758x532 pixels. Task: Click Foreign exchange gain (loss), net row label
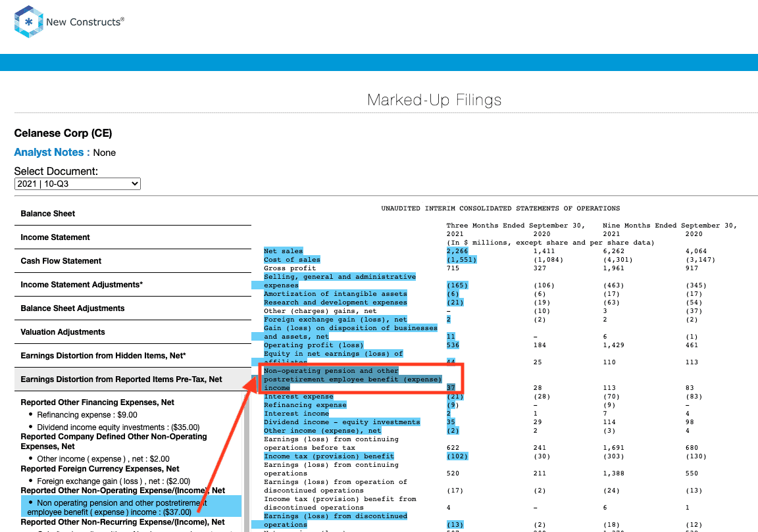click(336, 320)
